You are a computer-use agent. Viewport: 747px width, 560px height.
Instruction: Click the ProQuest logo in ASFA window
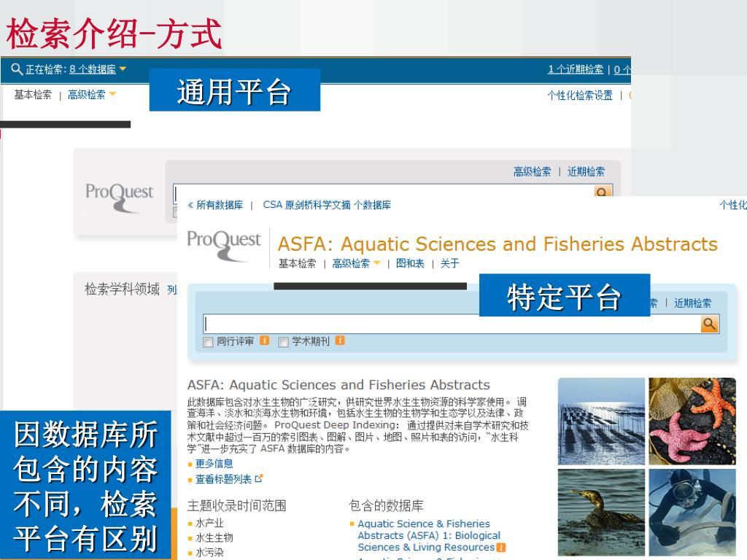(x=224, y=245)
